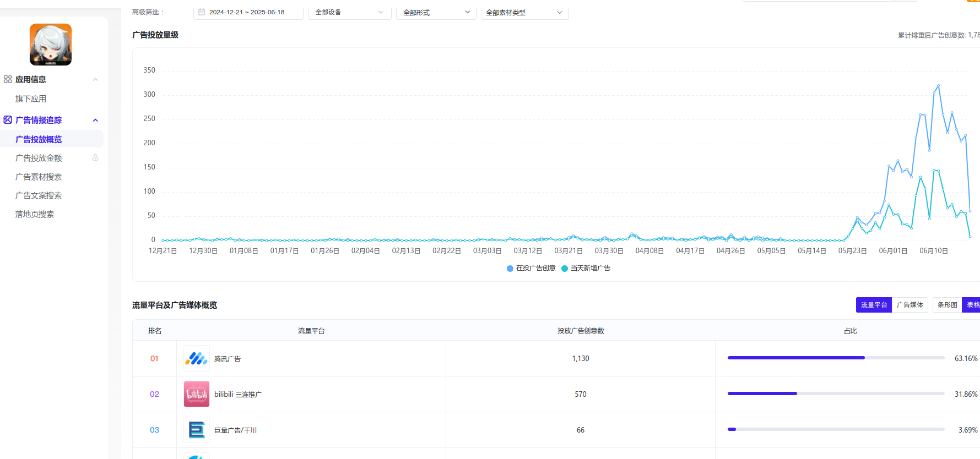Select the 流量平台 tab
980x459 pixels.
point(873,305)
